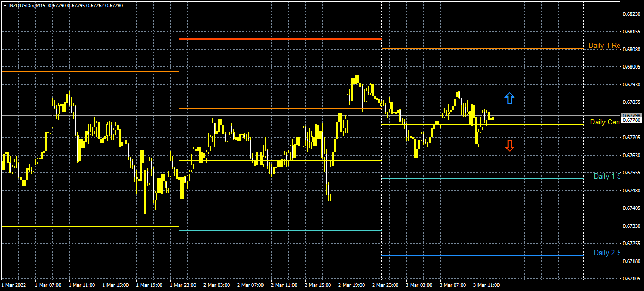644x291 pixels.
Task: Click the red down arrow on chart
Action: pos(509,145)
